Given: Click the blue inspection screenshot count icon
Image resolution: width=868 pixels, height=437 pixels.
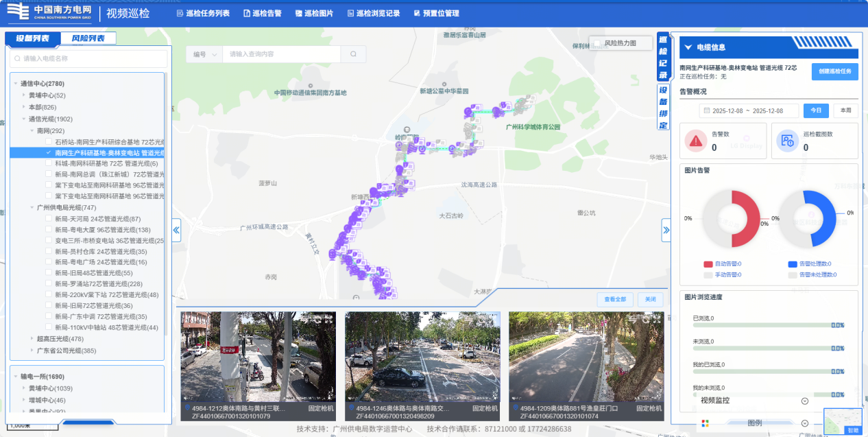Looking at the screenshot, I should pos(788,141).
